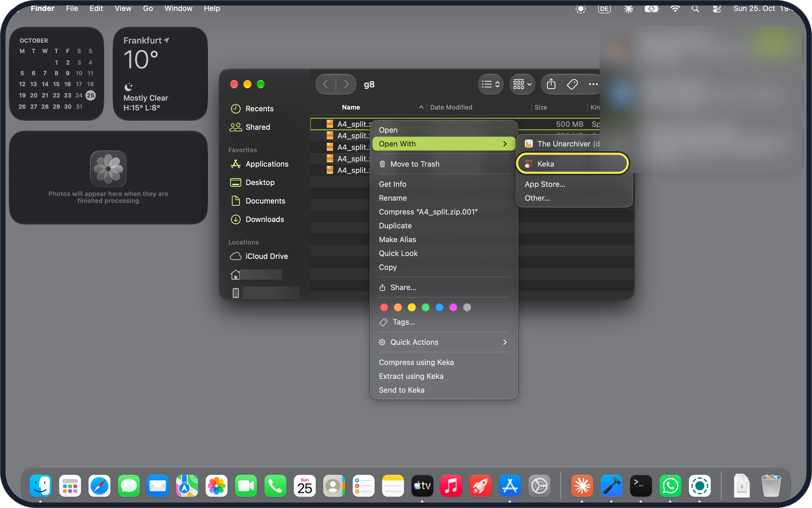Open System Settings from the Dock
The image size is (812, 508).
point(539,486)
